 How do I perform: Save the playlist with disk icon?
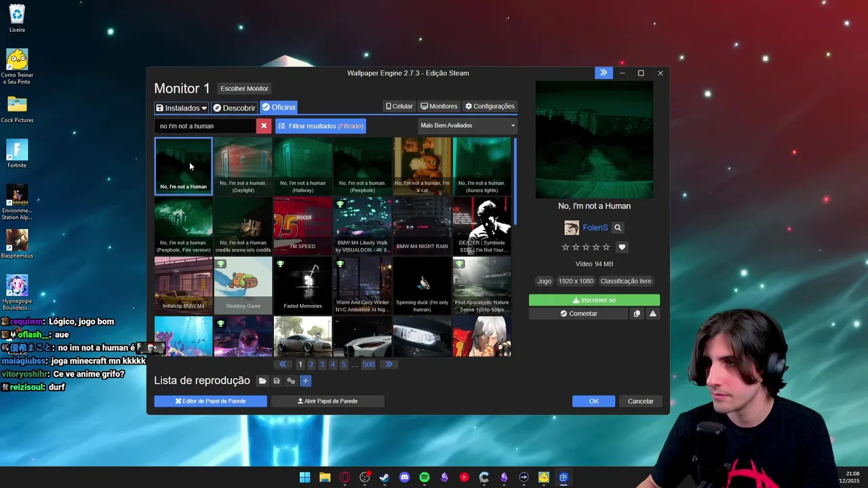tap(277, 381)
